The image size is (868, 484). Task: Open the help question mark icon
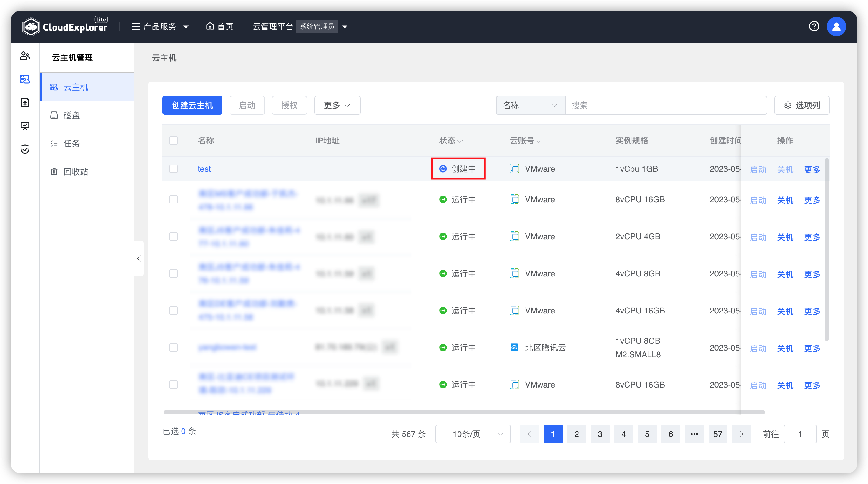click(814, 26)
